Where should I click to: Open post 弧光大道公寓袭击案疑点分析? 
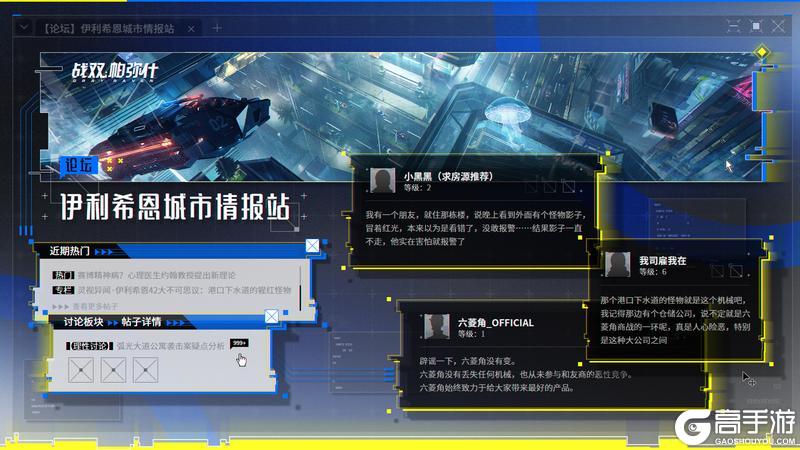(170, 345)
